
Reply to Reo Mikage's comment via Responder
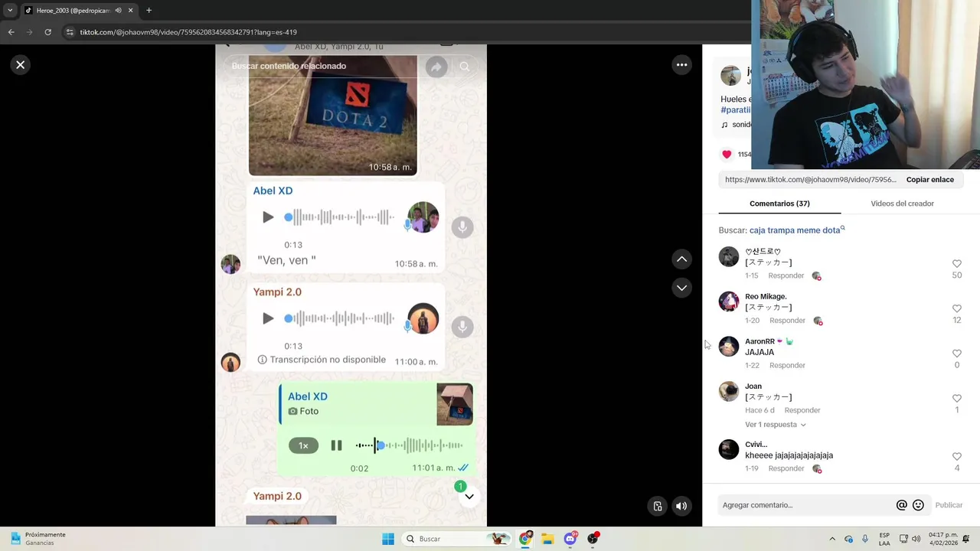787,321
